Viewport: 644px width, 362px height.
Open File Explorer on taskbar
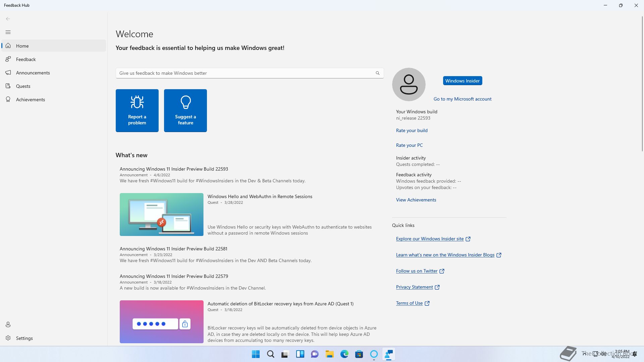pos(329,354)
